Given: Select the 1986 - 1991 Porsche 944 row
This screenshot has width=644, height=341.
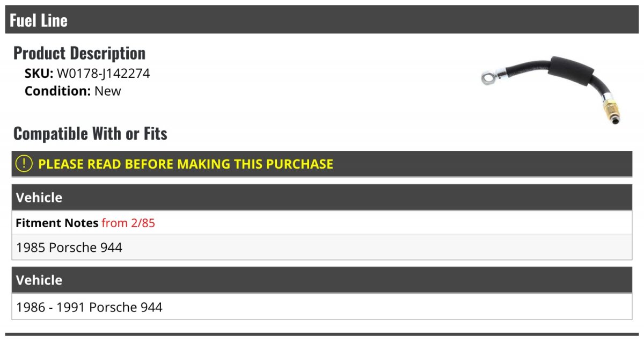Looking at the screenshot, I should pyautogui.click(x=322, y=307).
